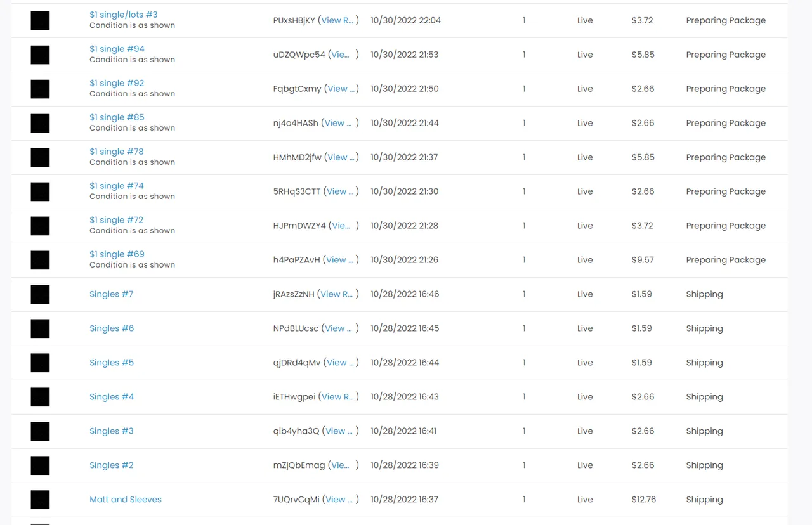View receipt for order jRAzsZzNH

pos(337,294)
